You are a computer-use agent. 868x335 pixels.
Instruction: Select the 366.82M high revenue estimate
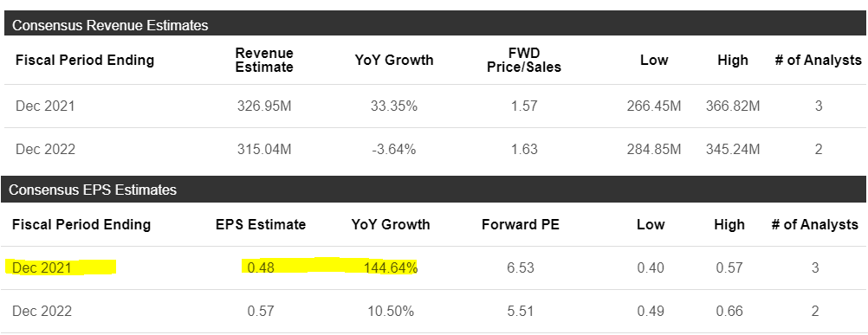pyautogui.click(x=733, y=106)
